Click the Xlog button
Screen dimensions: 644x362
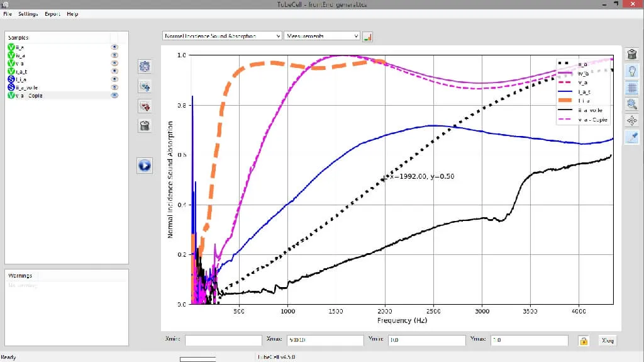click(608, 341)
